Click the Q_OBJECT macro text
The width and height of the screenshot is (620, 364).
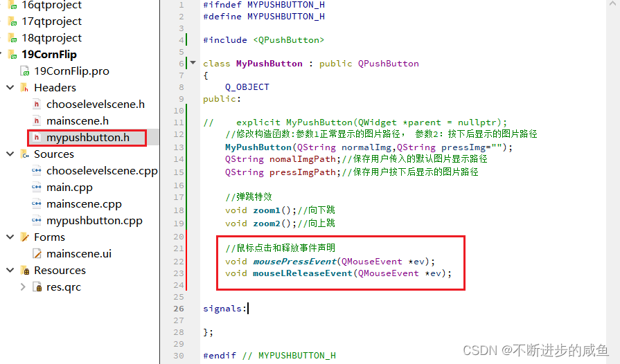click(x=247, y=87)
